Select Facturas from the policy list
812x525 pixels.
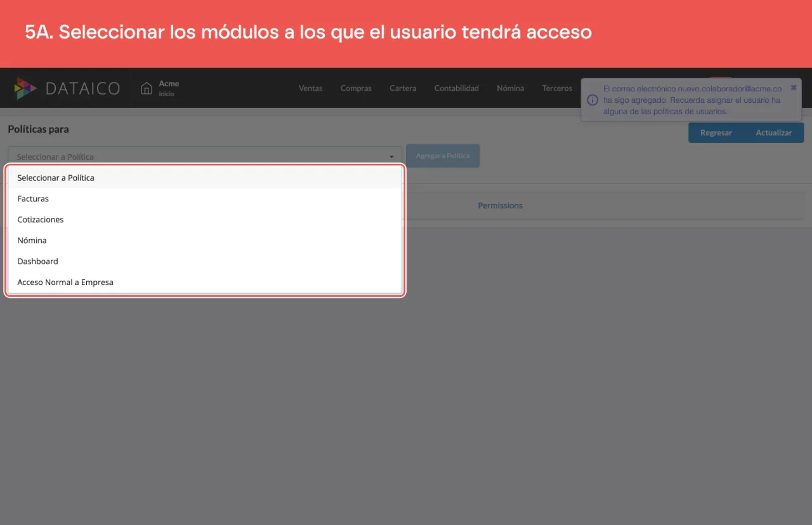(204, 199)
